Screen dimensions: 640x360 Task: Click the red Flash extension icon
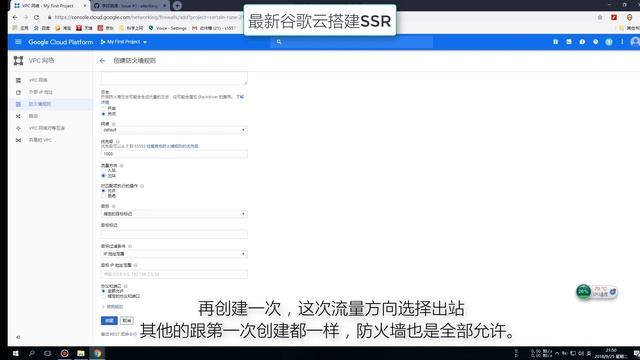614,17
